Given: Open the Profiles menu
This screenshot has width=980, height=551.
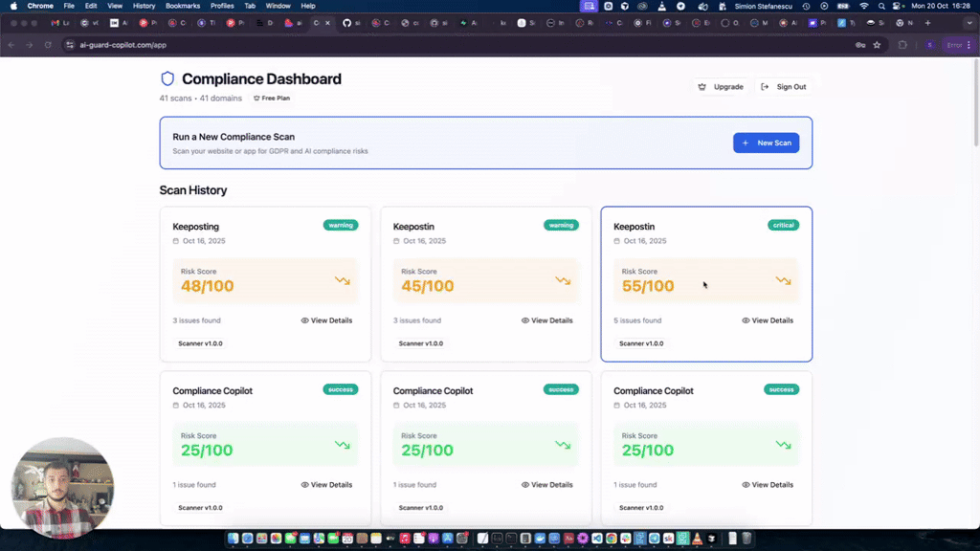Looking at the screenshot, I should (x=222, y=7).
